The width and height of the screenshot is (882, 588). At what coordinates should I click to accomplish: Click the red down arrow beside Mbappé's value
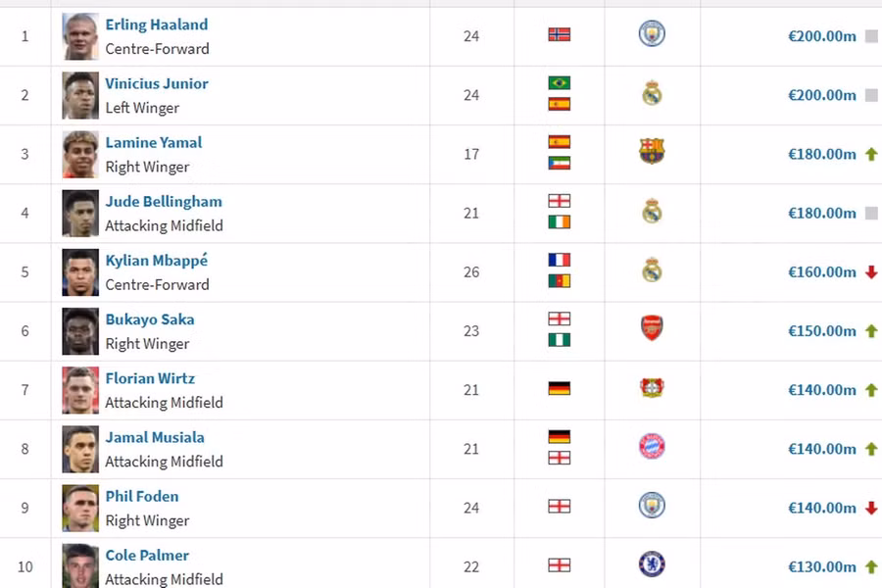coord(871,272)
